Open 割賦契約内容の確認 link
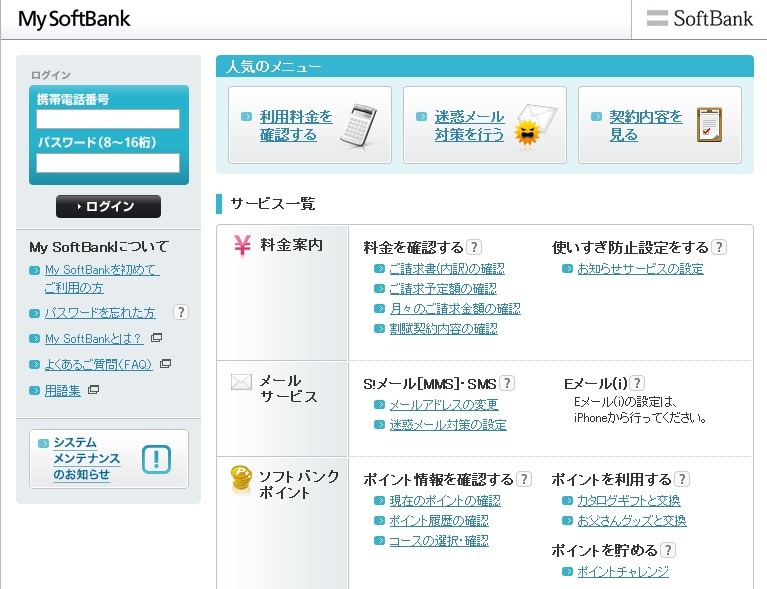 coord(444,329)
